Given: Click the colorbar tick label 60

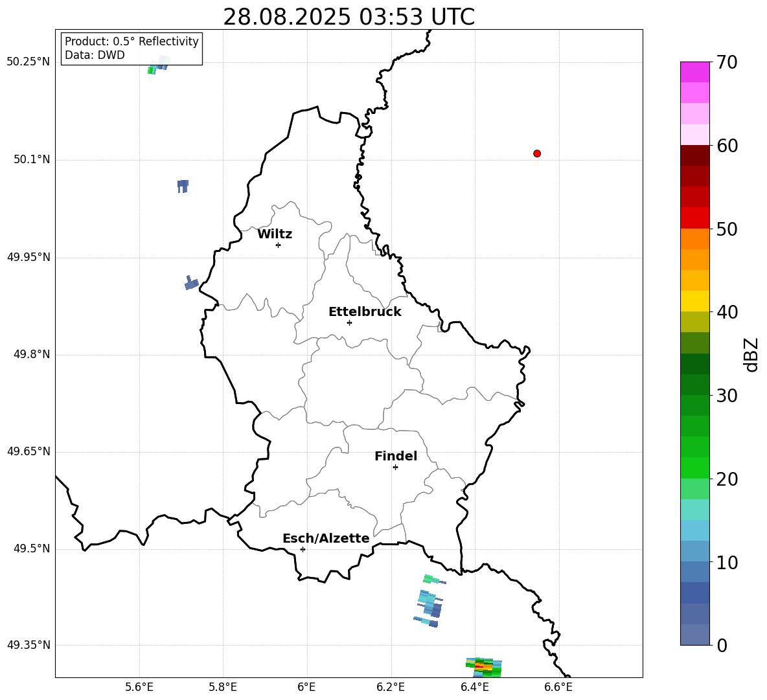Looking at the screenshot, I should (727, 146).
